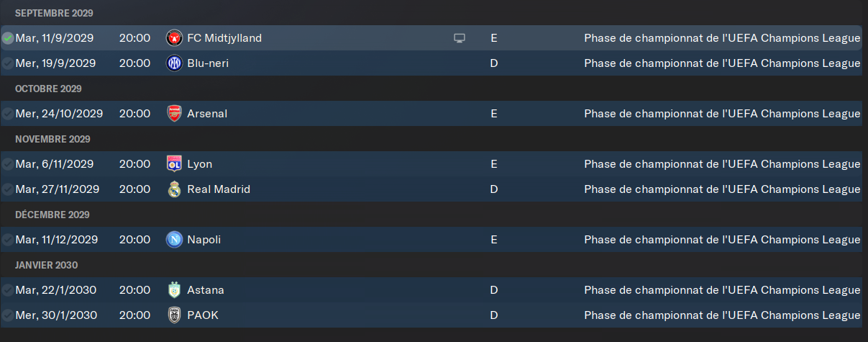Collapse the SEPTEMBRE 2029 month header
The width and height of the screenshot is (868, 342).
click(x=54, y=13)
